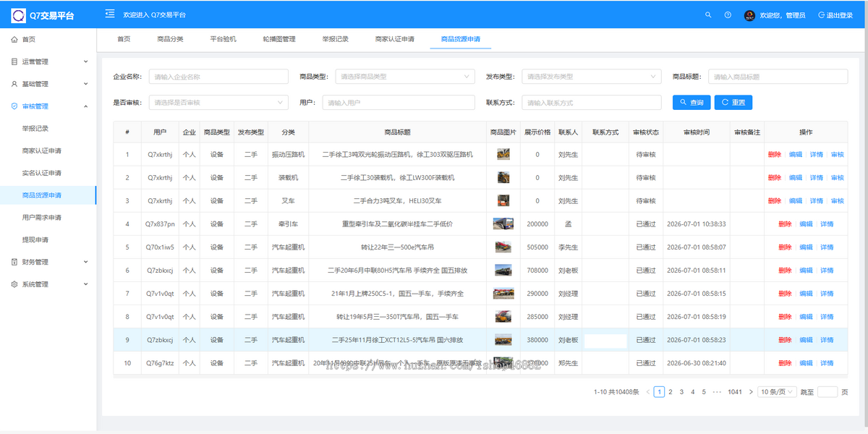The height and width of the screenshot is (434, 868).
Task: Delete row 10 listing
Action: point(786,363)
